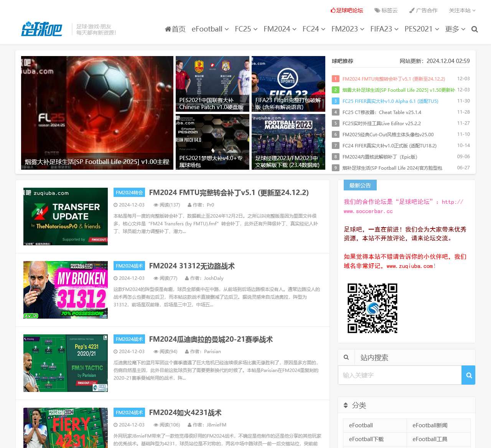Click the 最新公告 announcement tab
This screenshot has height=448, width=491.
tap(360, 185)
